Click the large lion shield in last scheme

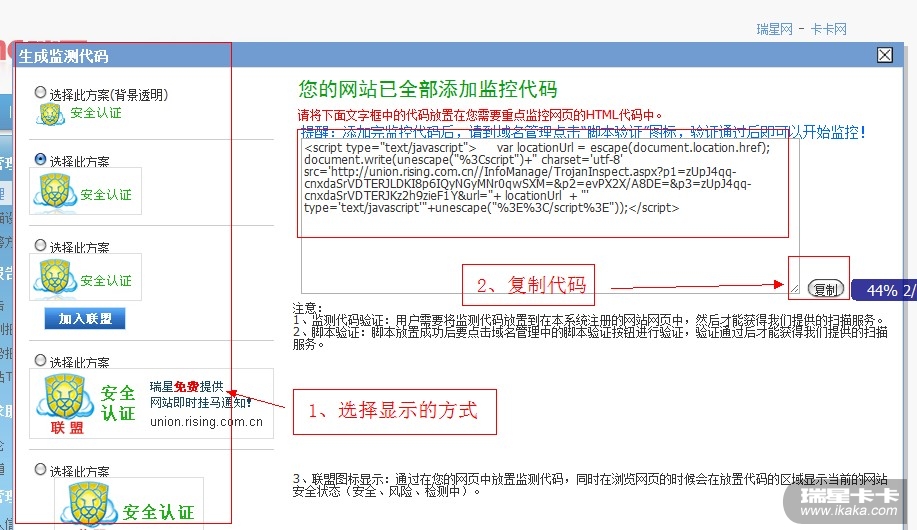(89, 504)
